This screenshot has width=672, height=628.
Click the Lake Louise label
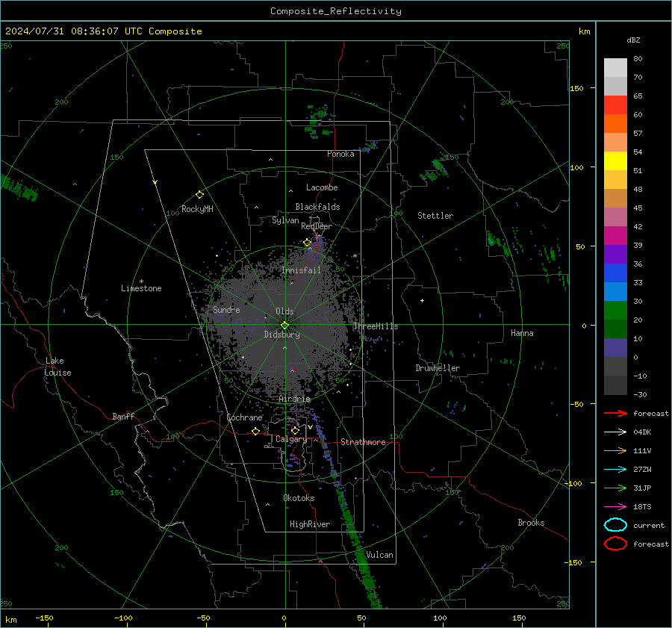[57, 367]
